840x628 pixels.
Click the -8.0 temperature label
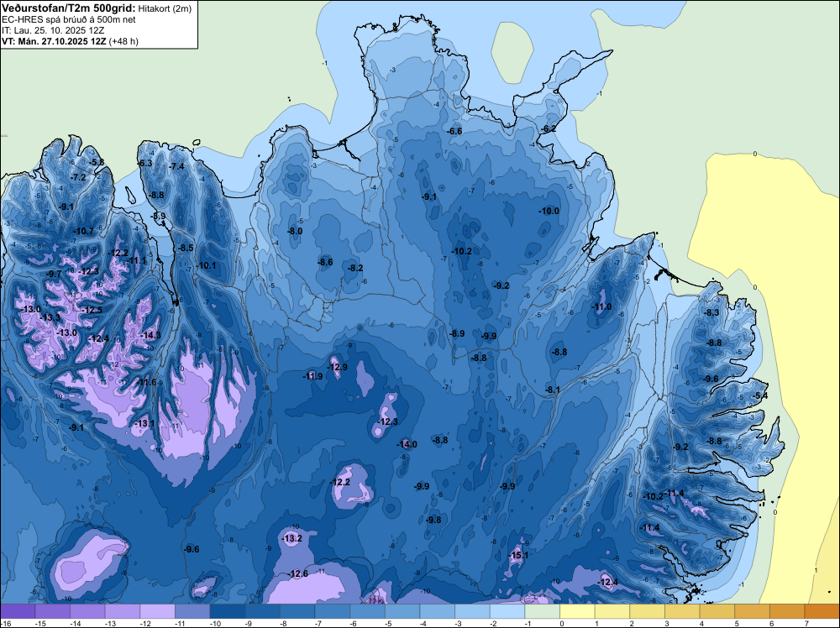295,231
